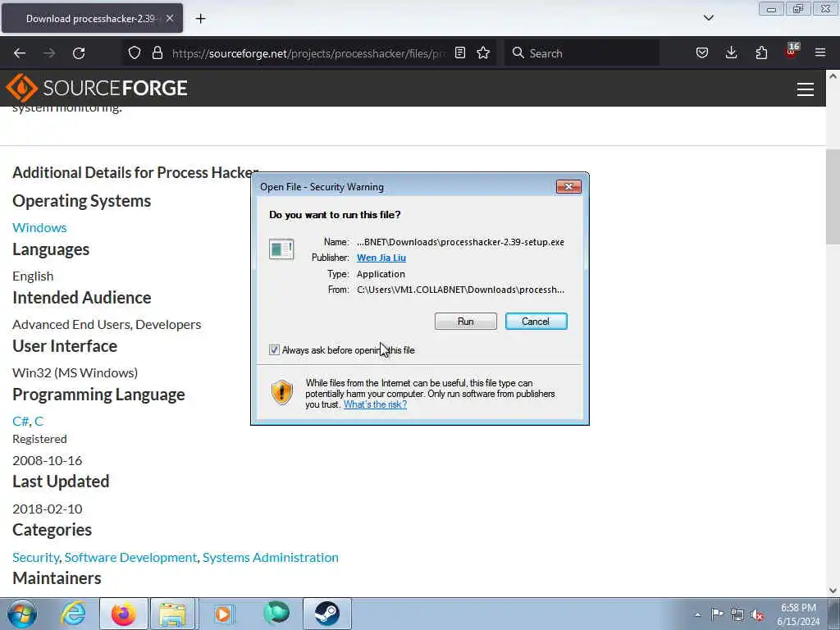Show hidden tray icons arrow
Screen dimensions: 840x630
click(x=697, y=615)
